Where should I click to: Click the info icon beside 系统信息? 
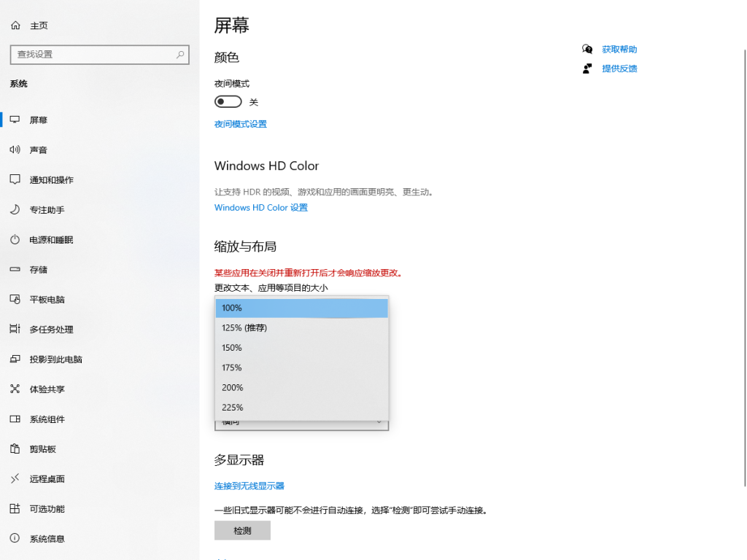point(15,539)
